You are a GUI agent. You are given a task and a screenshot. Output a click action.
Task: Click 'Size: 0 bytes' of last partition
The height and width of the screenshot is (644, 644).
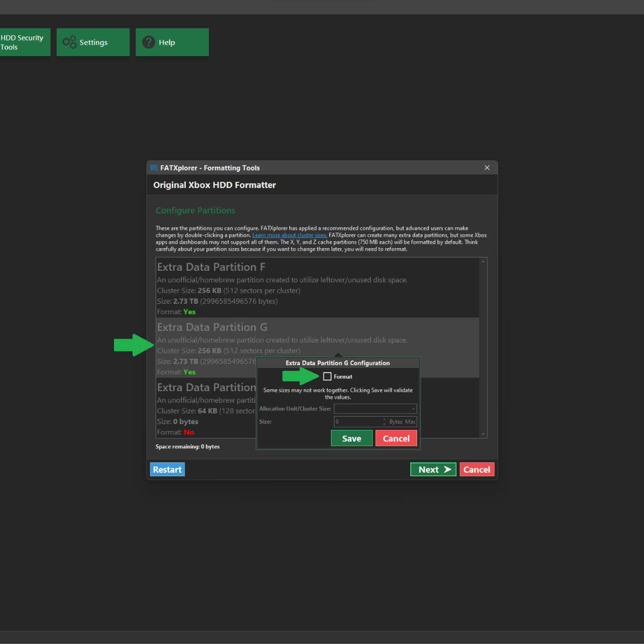[178, 421]
